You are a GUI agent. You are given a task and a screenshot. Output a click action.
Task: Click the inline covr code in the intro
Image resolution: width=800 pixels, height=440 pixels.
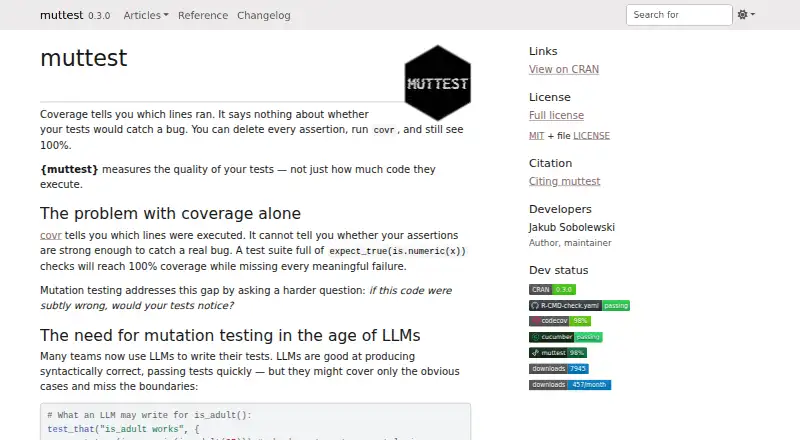[384, 130]
